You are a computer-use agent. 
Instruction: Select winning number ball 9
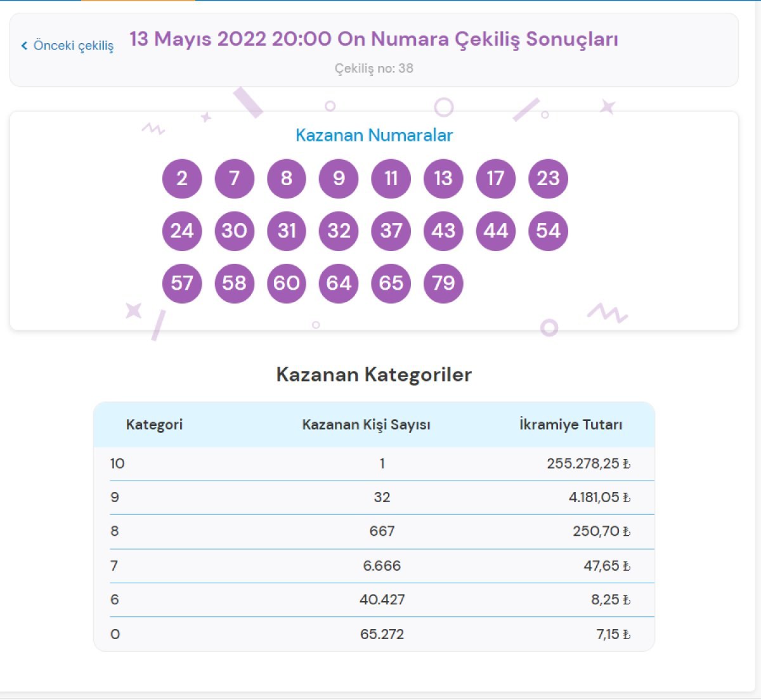pos(339,178)
